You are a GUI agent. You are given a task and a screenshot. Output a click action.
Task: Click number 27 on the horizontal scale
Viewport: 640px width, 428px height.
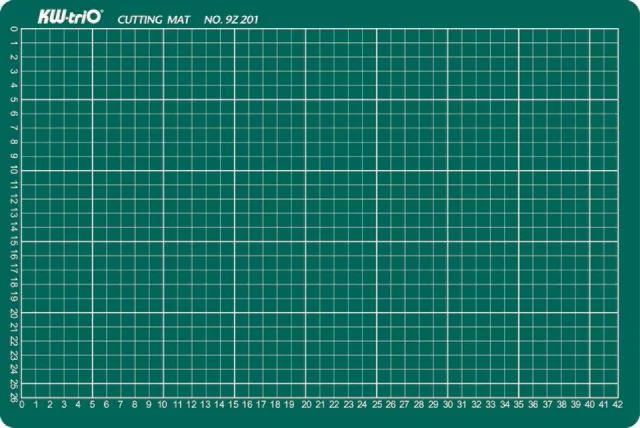pos(404,404)
